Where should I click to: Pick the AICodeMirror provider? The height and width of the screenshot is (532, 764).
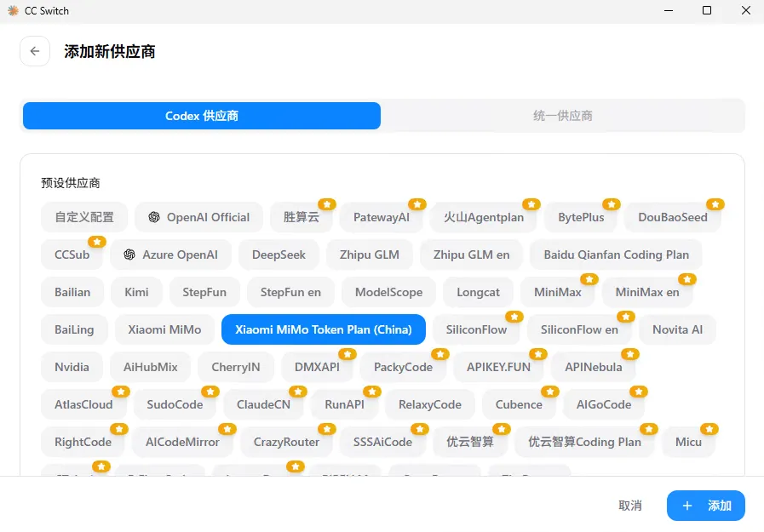183,442
